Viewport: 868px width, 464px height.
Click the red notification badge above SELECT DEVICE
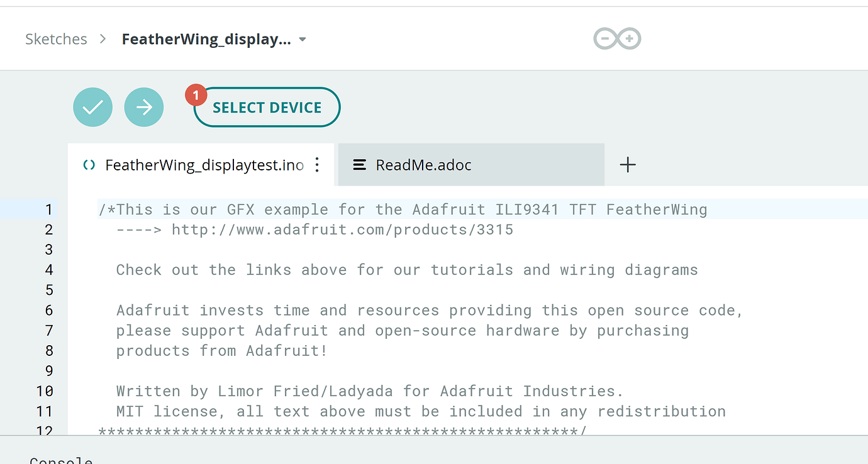pyautogui.click(x=195, y=95)
